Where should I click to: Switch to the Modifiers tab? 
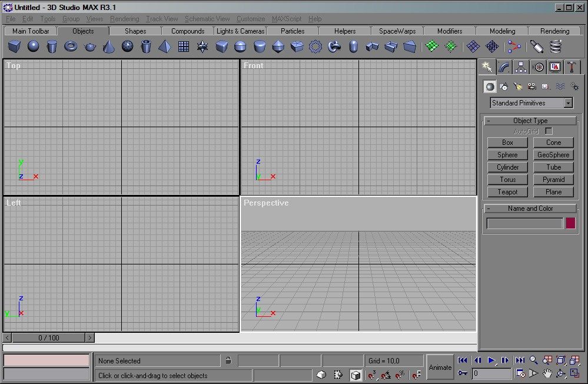(450, 31)
